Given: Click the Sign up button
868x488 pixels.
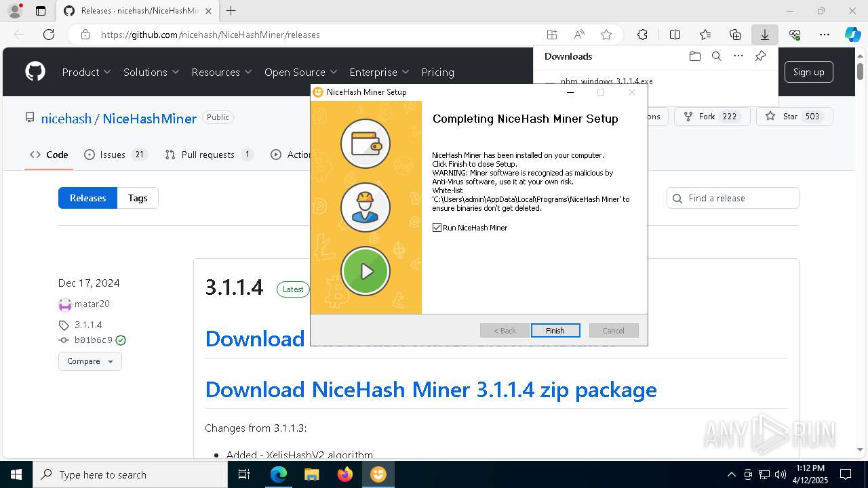Looking at the screenshot, I should [808, 72].
